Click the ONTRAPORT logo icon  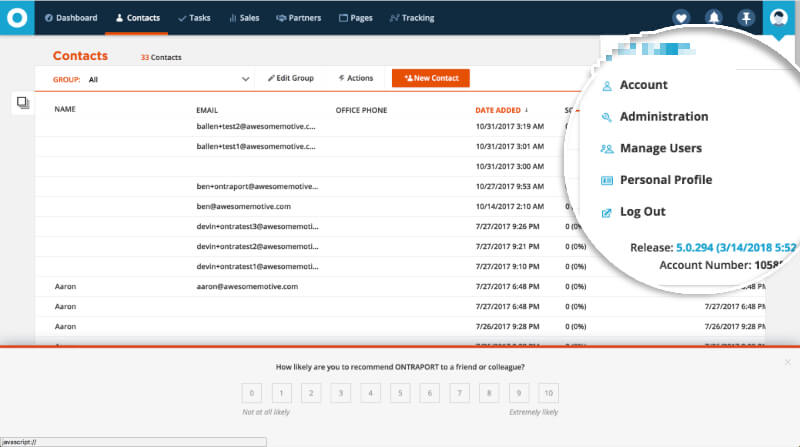(17, 18)
